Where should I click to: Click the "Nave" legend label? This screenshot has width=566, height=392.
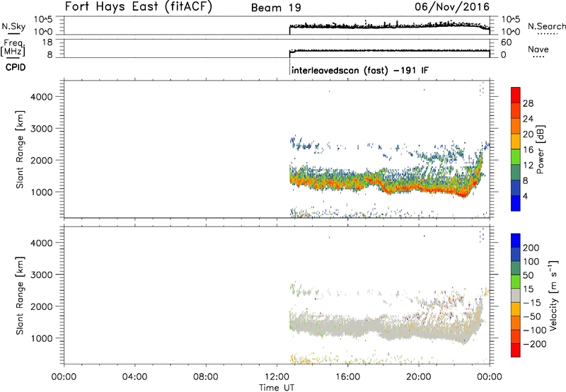pos(538,49)
